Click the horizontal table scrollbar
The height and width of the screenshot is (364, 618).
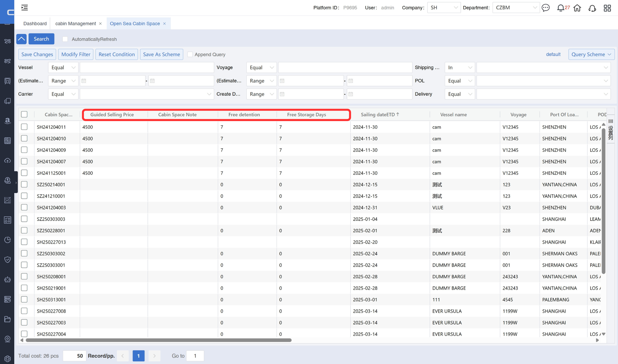(159, 340)
